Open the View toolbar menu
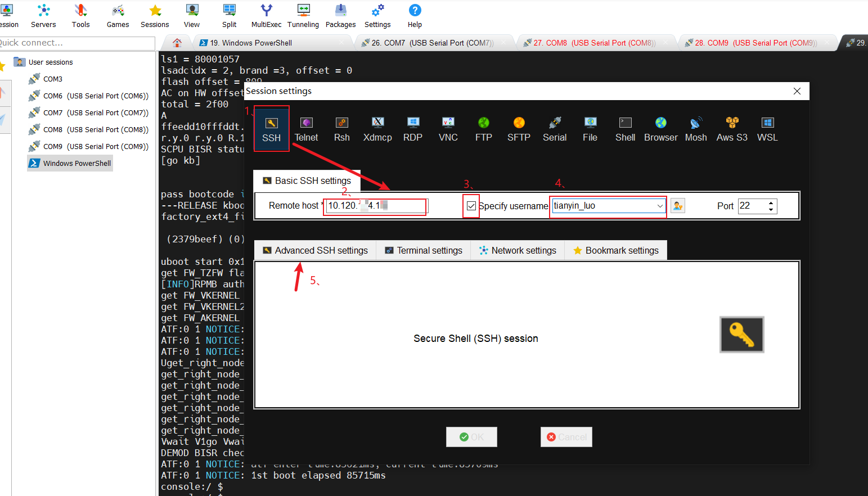 pos(192,16)
